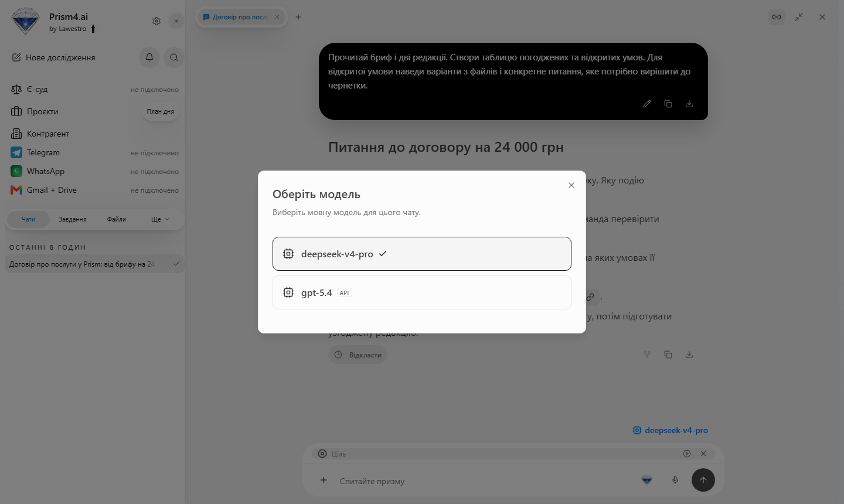
Task: Click the branch icon under the response
Action: tap(647, 355)
